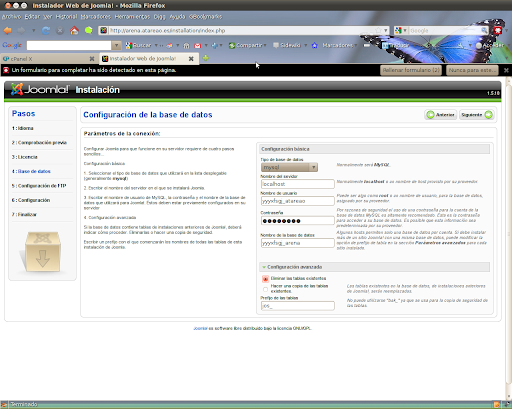This screenshot has width=512, height=409.
Task: Click the blue star bookmarks icon
Action: tap(314, 45)
